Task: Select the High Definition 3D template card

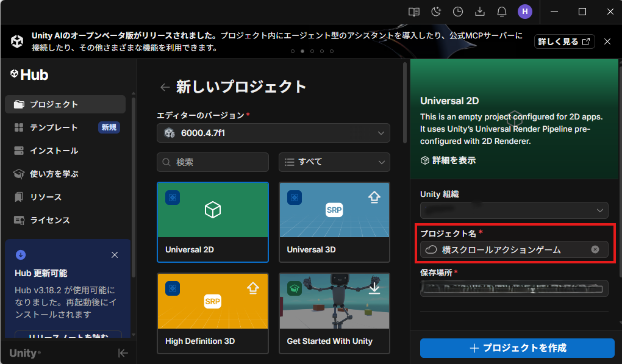Action: [213, 313]
